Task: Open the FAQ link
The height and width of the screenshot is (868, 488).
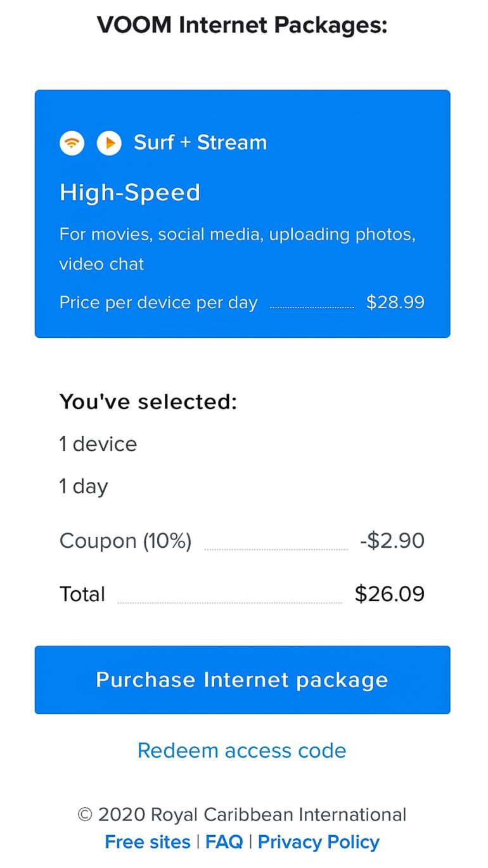Action: [224, 842]
